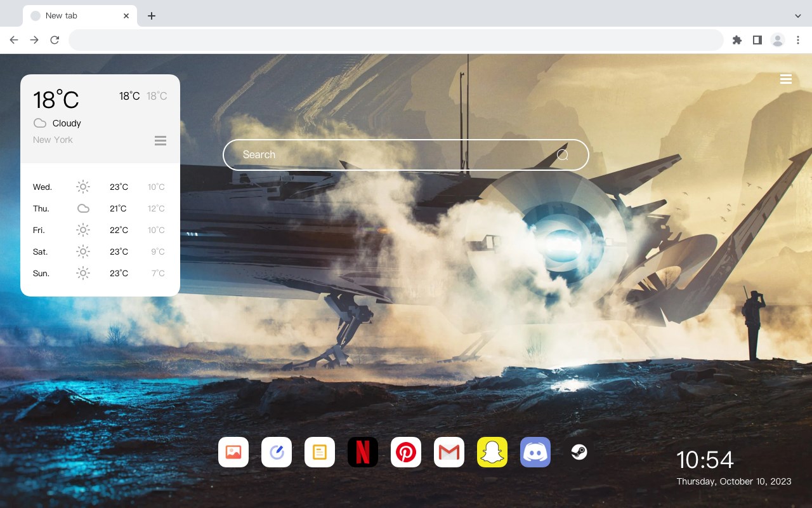Open the page hamburger menu at top right

coord(786,79)
